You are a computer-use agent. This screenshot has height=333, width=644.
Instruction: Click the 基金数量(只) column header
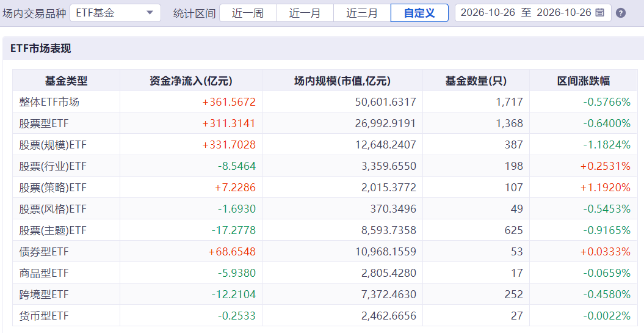[x=476, y=81]
